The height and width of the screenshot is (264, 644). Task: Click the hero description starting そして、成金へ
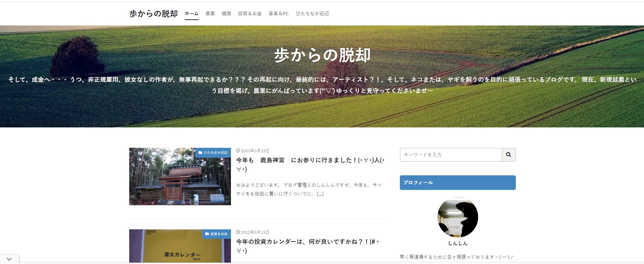[x=322, y=85]
